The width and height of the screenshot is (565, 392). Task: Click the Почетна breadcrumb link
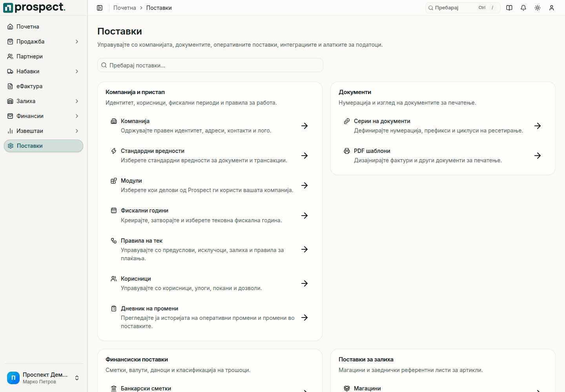point(125,8)
